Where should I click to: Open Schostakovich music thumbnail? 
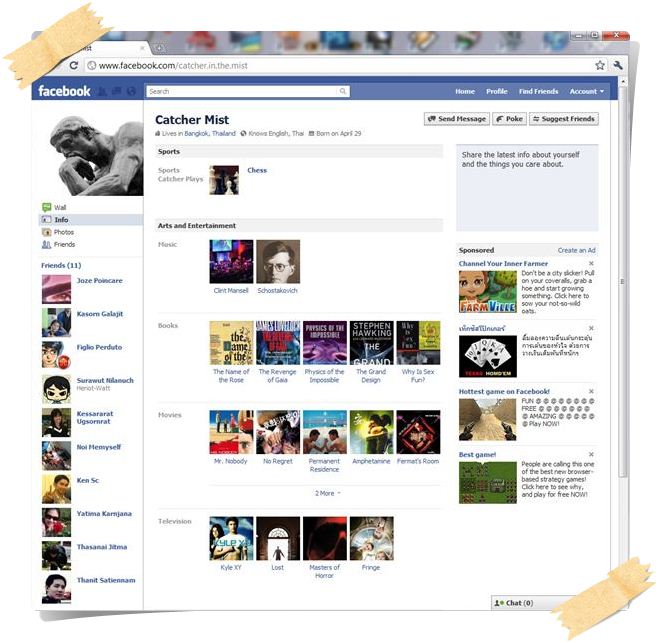(278, 262)
